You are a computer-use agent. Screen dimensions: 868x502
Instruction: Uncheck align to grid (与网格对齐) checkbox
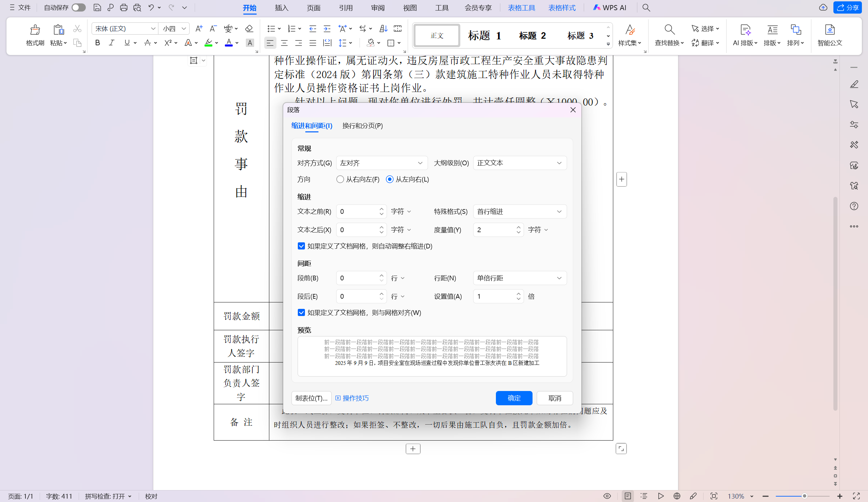[301, 312]
